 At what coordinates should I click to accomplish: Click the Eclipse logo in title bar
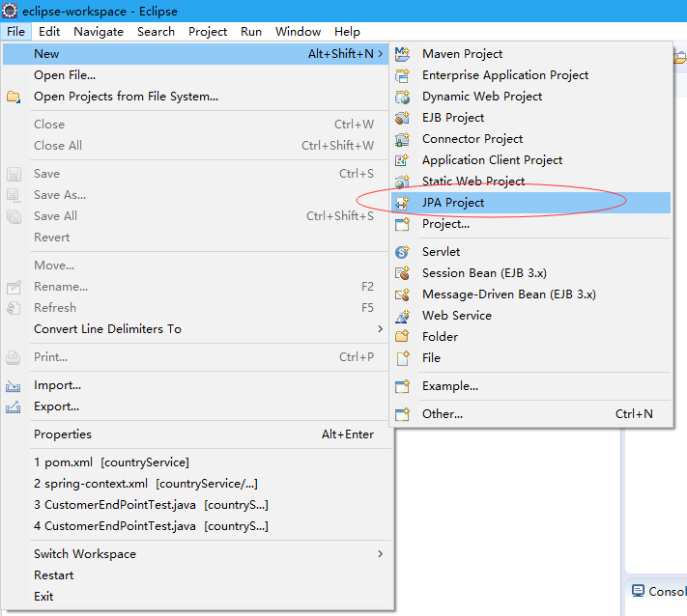(x=10, y=11)
